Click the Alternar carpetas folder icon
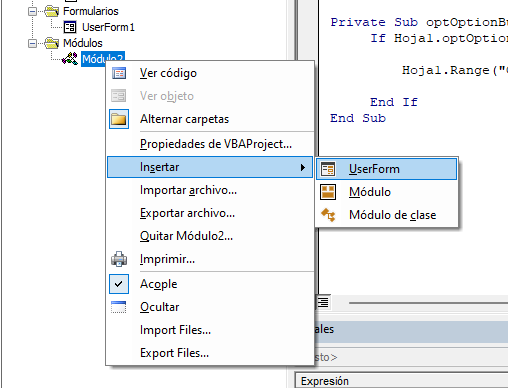Image resolution: width=508 pixels, height=388 pixels. [119, 119]
